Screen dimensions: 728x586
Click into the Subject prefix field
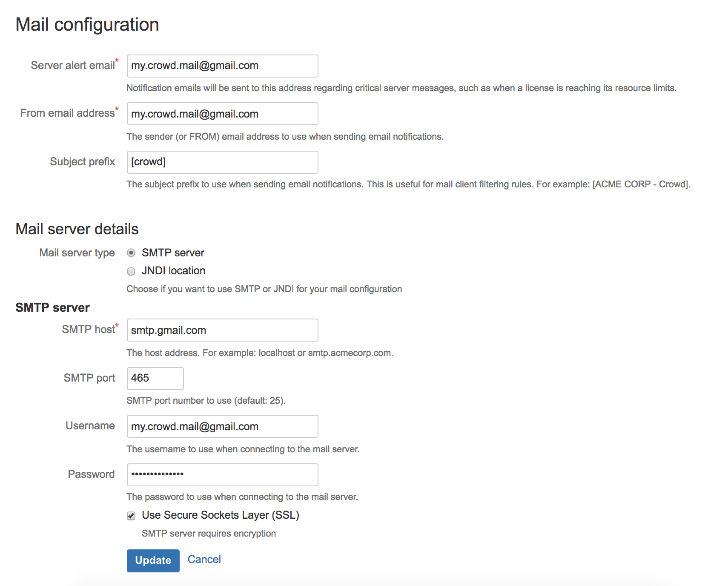tap(222, 162)
